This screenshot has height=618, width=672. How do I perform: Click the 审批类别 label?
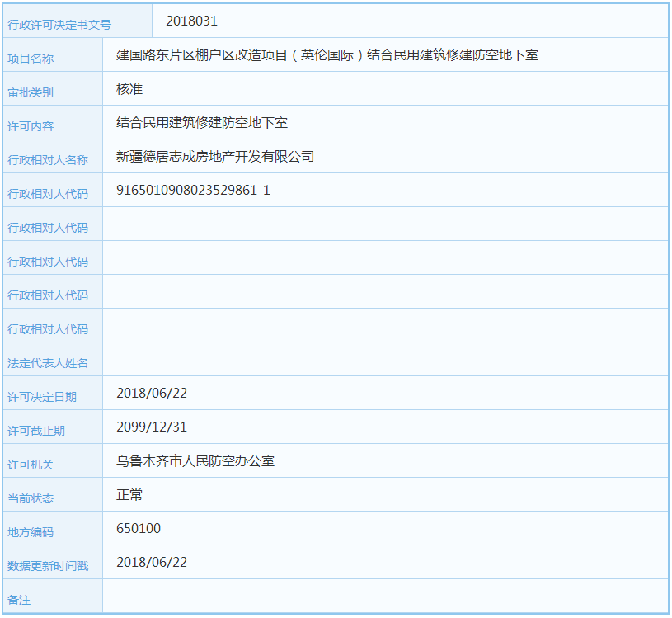(31, 93)
